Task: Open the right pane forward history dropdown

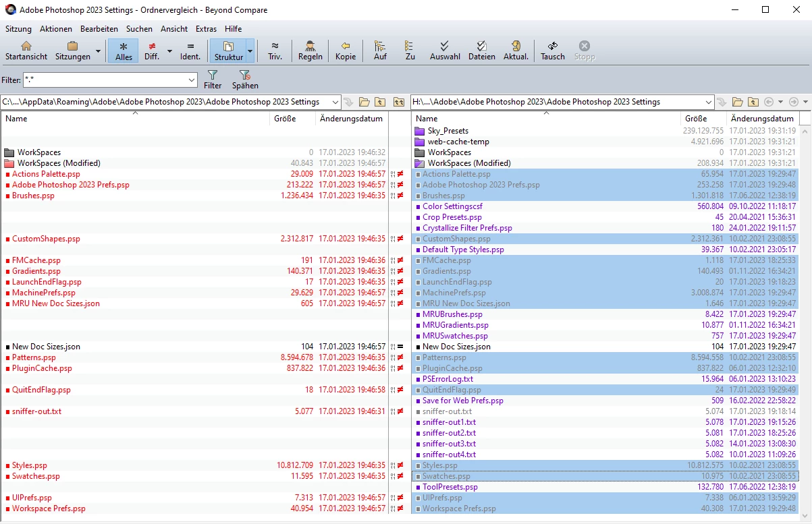Action: tap(805, 102)
